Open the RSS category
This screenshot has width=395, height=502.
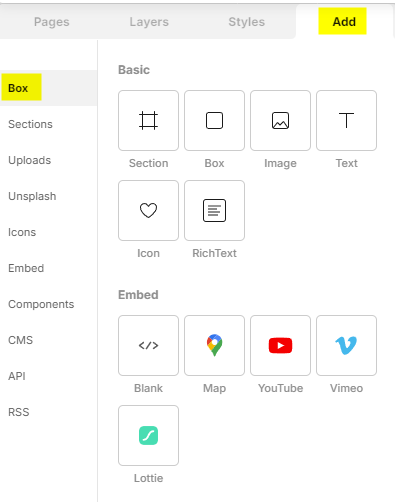click(48, 412)
